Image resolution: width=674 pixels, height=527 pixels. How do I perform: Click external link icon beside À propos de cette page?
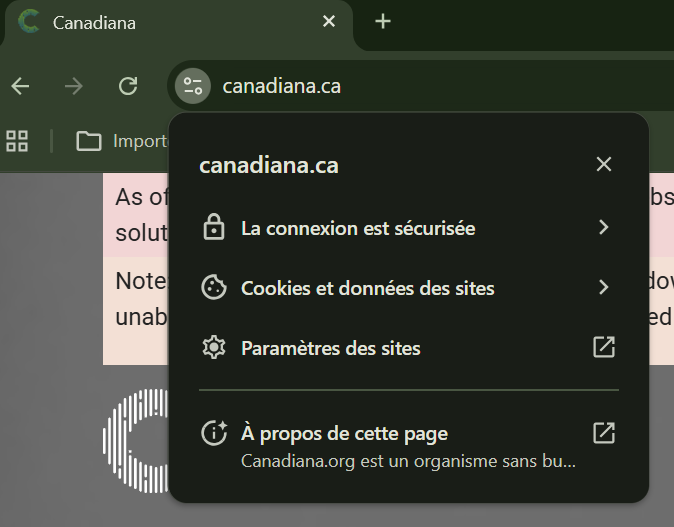click(604, 432)
